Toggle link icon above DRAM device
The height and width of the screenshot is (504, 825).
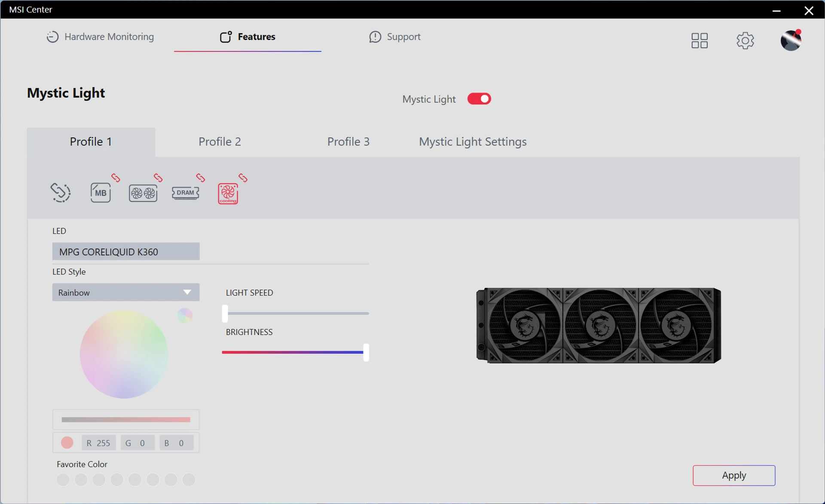pyautogui.click(x=200, y=177)
